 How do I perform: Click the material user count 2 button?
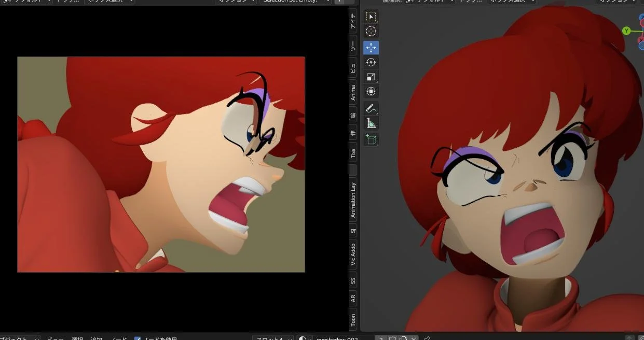381,338
